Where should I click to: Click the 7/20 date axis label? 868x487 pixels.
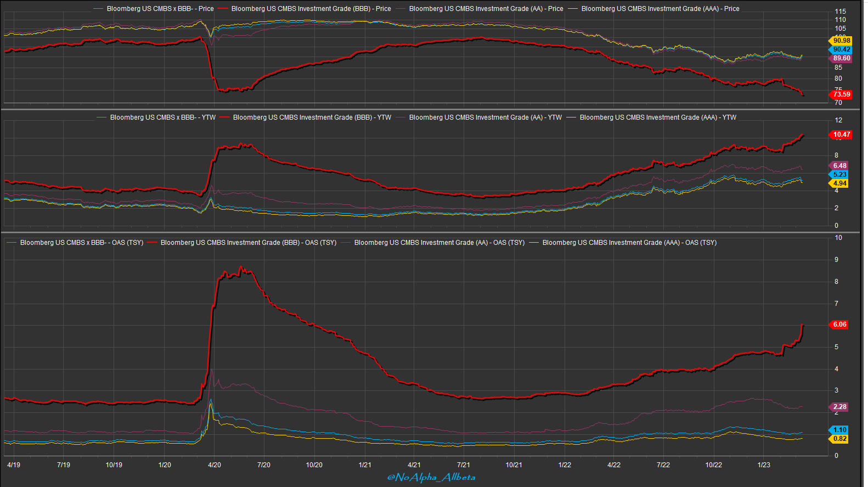click(x=264, y=465)
